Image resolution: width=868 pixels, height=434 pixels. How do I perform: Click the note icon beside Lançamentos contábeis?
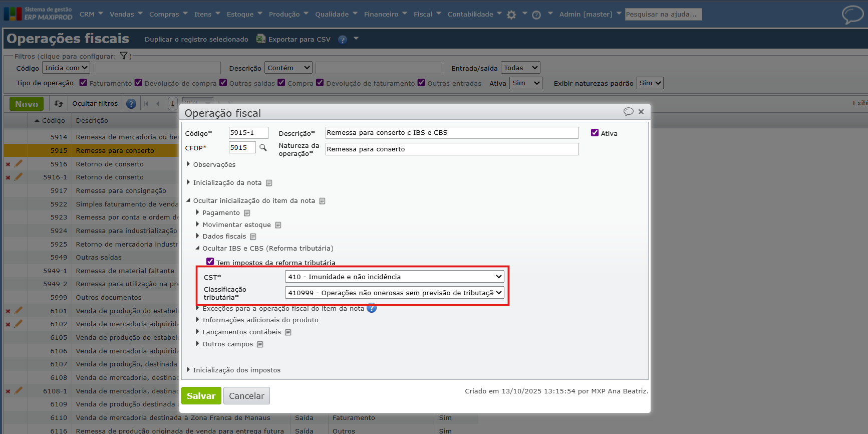coord(288,332)
